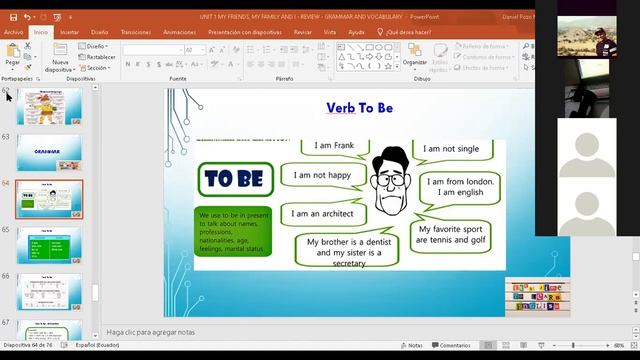The width and height of the screenshot is (640, 360).
Task: Open Contorno de forma dropdown
Action: pos(484,57)
